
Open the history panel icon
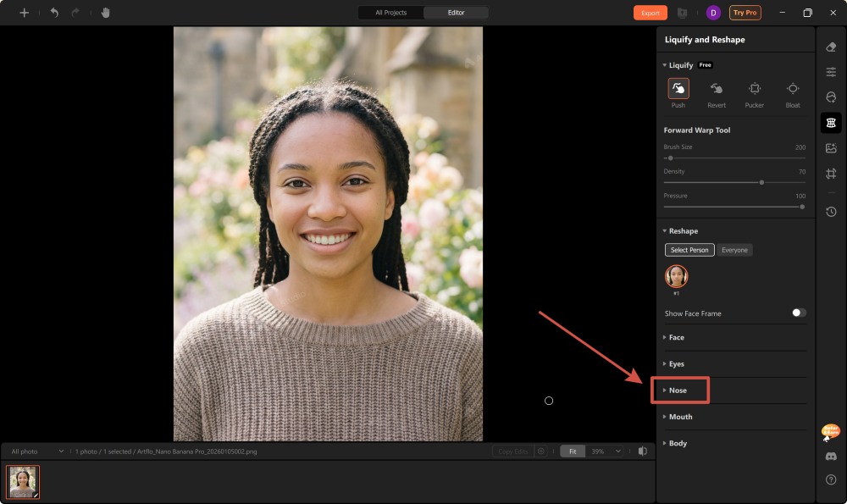click(x=831, y=212)
